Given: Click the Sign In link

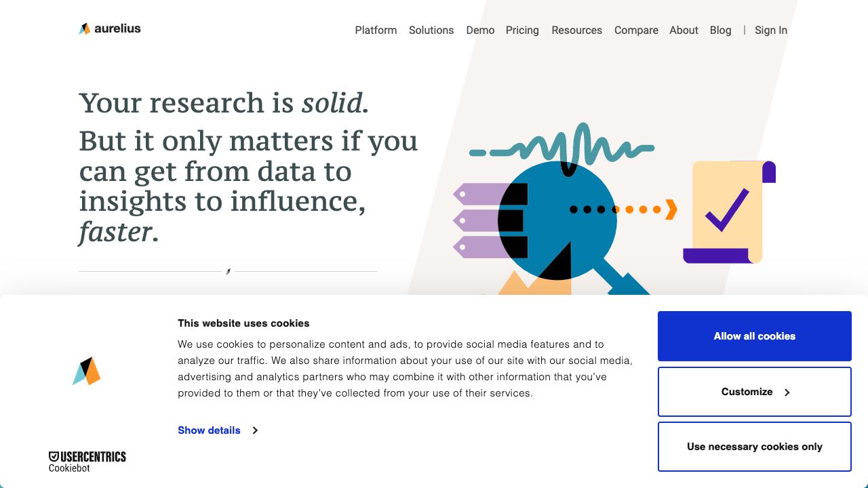Looking at the screenshot, I should pyautogui.click(x=771, y=30).
